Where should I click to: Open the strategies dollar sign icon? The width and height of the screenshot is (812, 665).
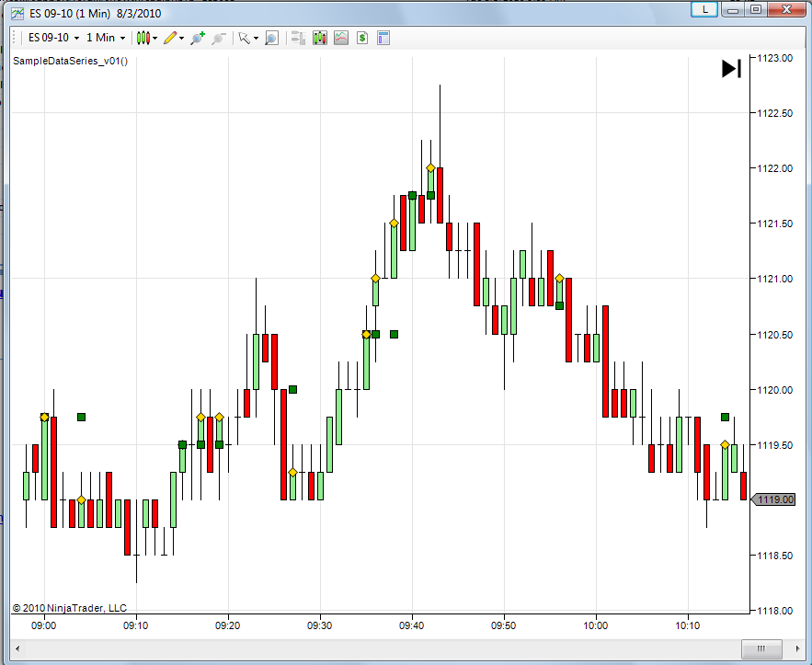point(362,38)
